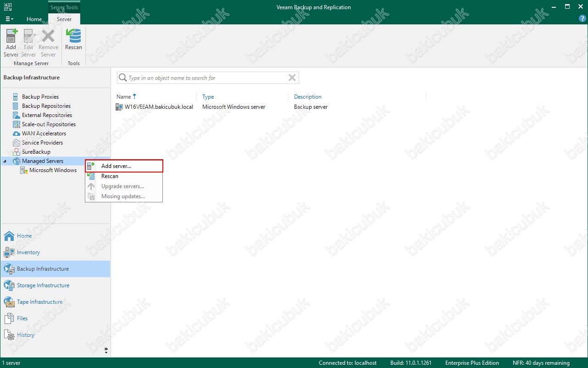
Task: Click the Veeam application icon in titlebar
Action: 7,7
